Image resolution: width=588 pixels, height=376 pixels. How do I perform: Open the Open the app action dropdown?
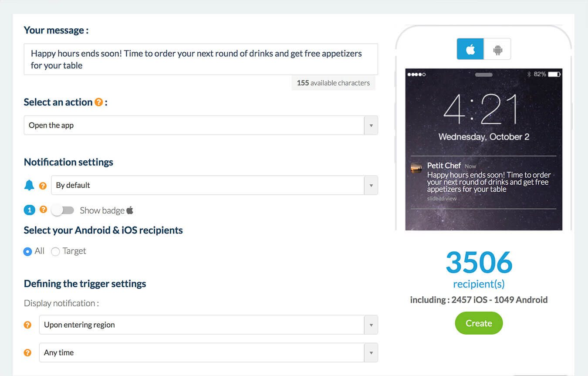click(200, 125)
